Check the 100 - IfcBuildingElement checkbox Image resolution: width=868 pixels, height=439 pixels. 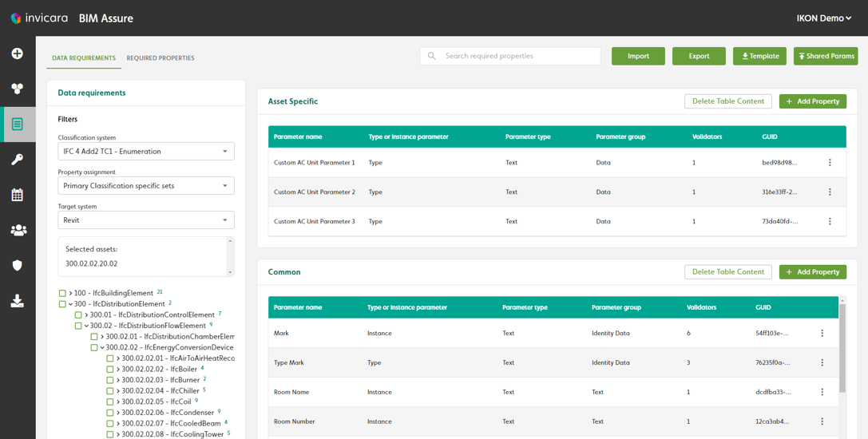pos(62,293)
